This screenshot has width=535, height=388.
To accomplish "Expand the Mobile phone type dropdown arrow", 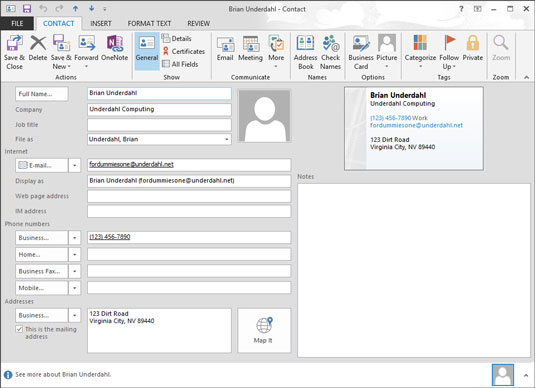I will pyautogui.click(x=74, y=288).
